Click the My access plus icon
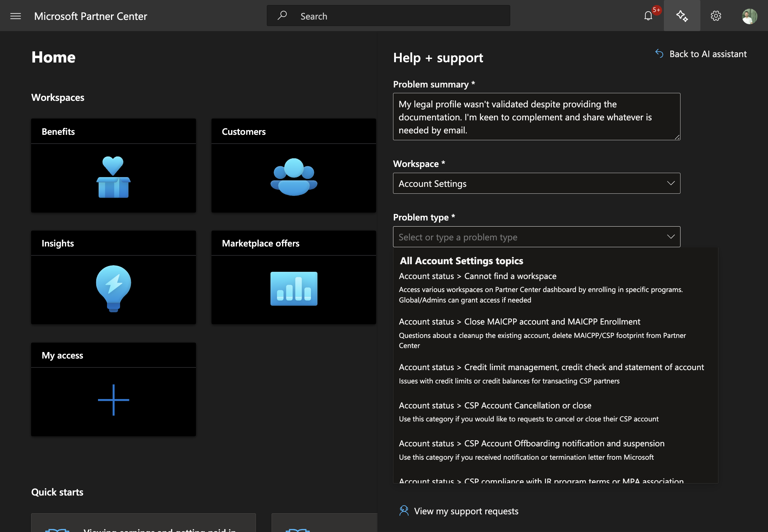 pos(113,400)
